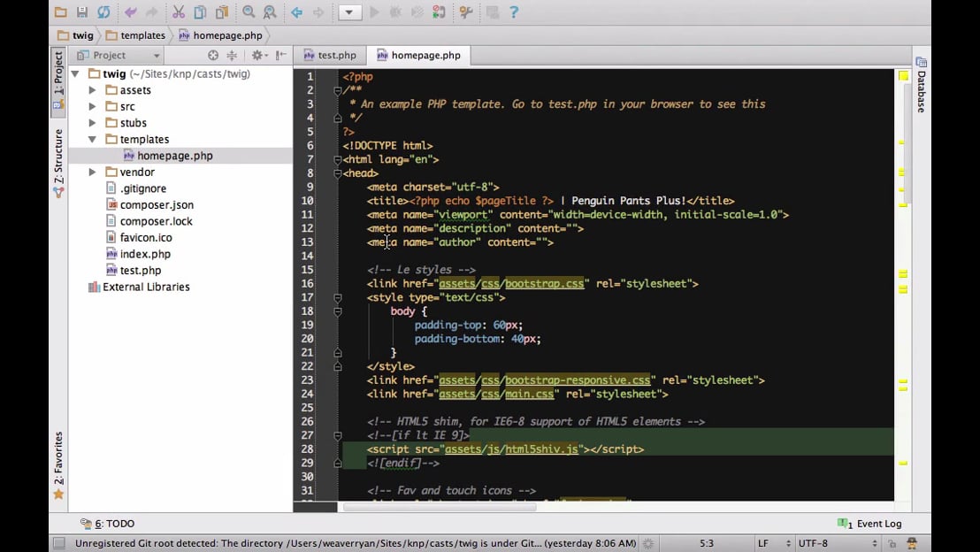This screenshot has width=980, height=552.
Task: Switch to the test.php editor tab
Action: point(329,55)
